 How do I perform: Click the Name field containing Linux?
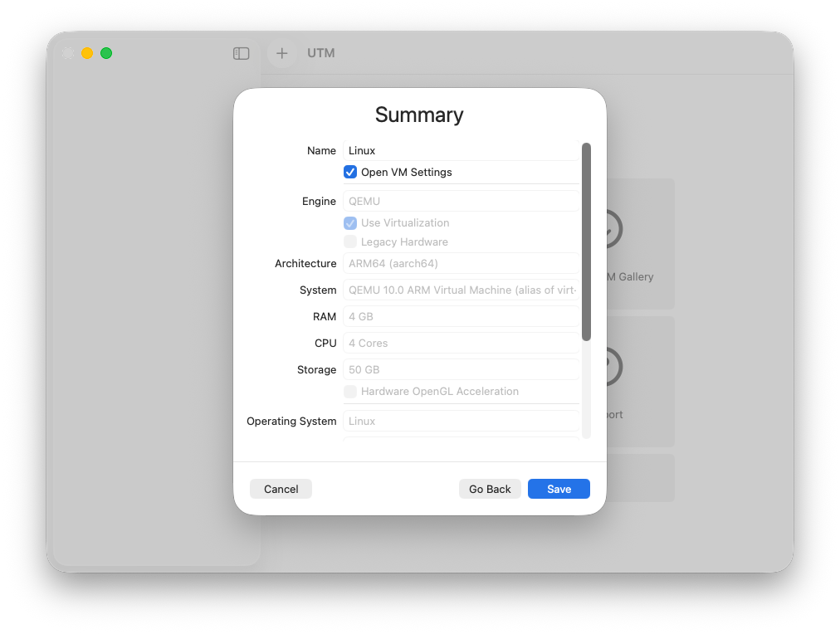pyautogui.click(x=461, y=151)
